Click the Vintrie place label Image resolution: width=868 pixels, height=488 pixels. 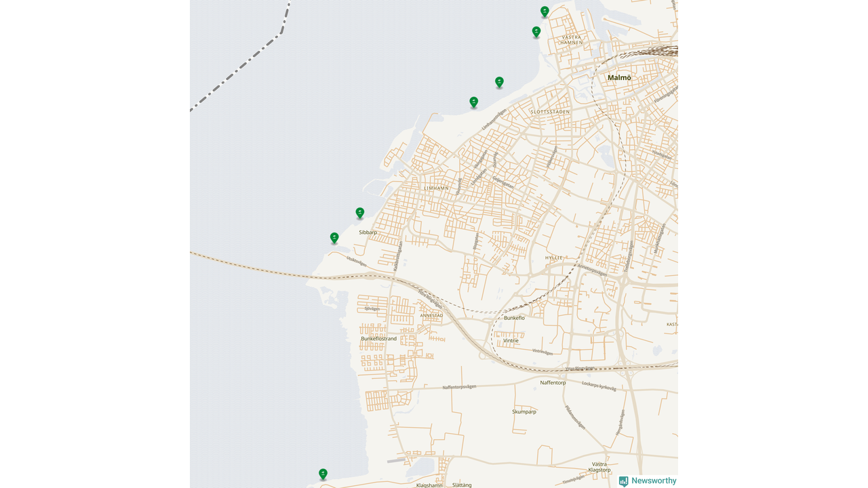point(511,341)
